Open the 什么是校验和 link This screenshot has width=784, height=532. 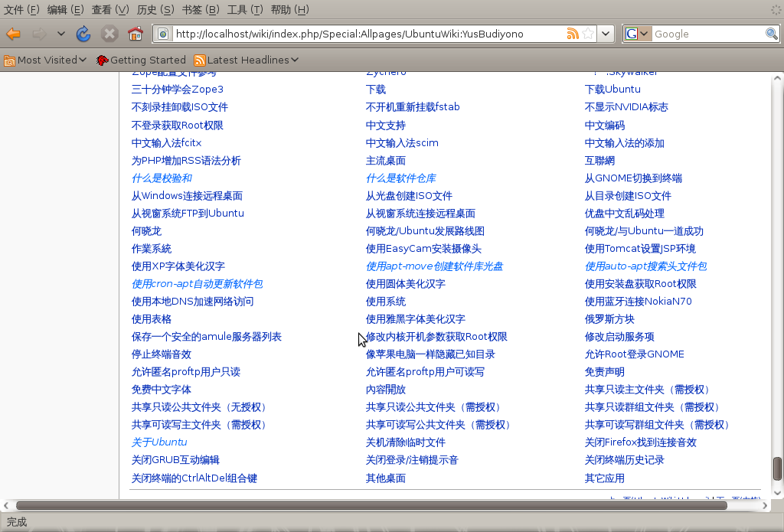pyautogui.click(x=162, y=178)
